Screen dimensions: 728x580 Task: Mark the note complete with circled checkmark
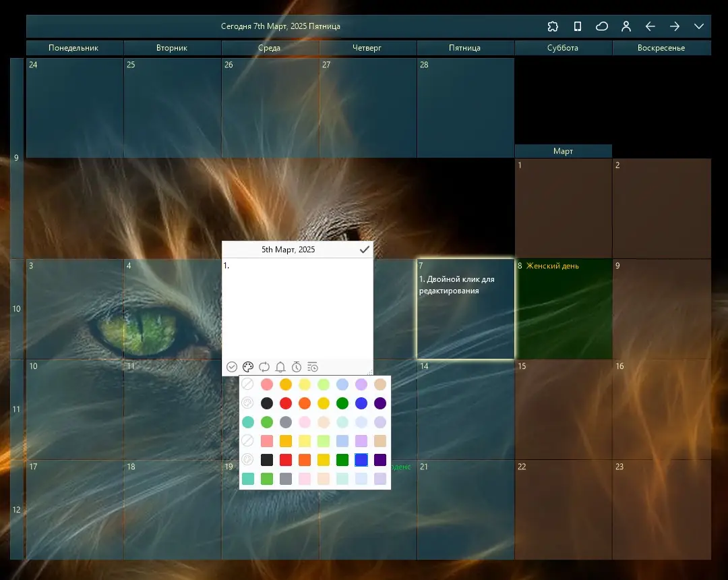point(232,367)
